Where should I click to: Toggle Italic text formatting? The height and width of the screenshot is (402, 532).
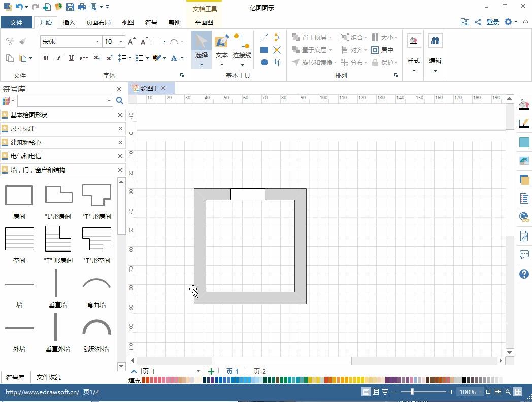coord(58,58)
